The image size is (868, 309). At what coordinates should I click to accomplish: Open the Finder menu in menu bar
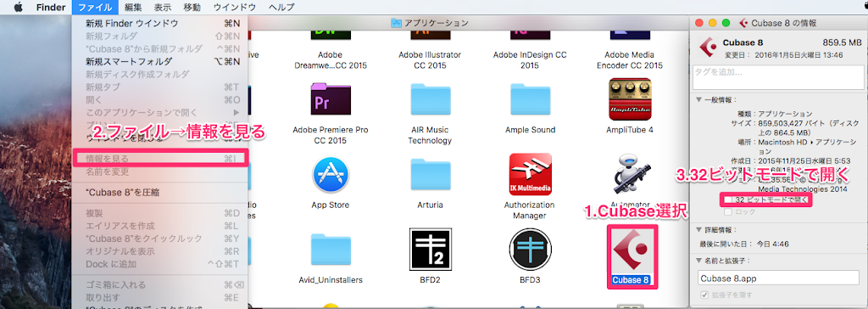pyautogui.click(x=51, y=7)
